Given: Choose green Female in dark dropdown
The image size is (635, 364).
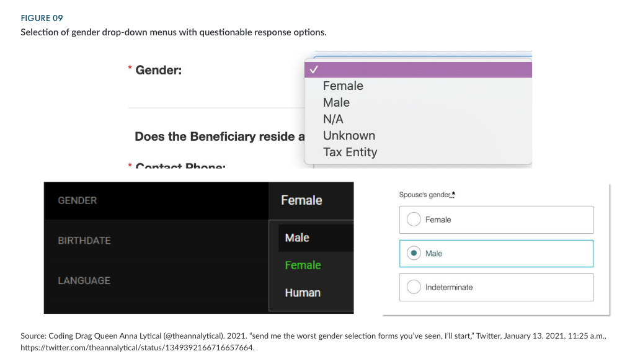Looking at the screenshot, I should [303, 265].
